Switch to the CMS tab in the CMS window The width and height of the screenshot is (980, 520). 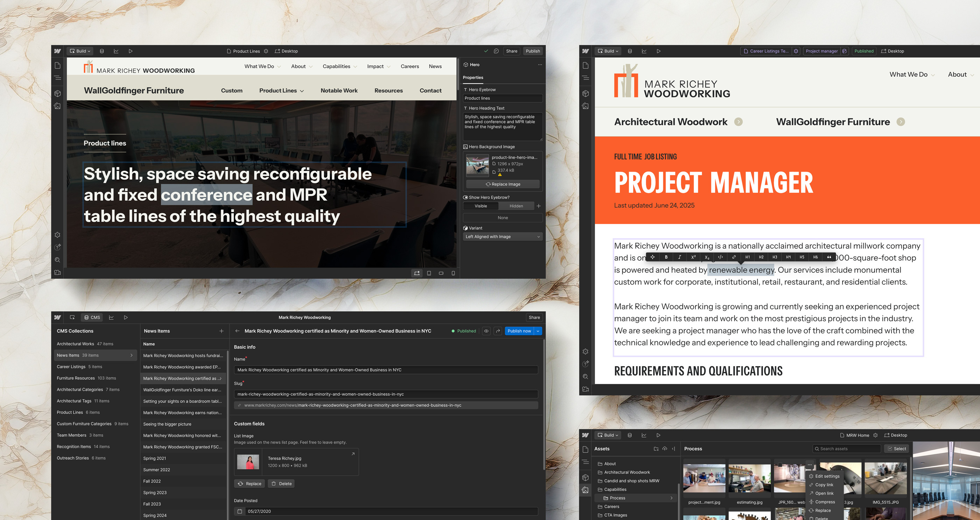click(92, 318)
